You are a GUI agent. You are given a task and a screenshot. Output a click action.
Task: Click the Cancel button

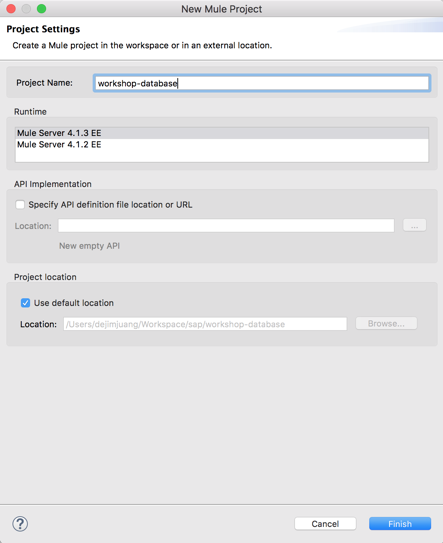tap(325, 524)
